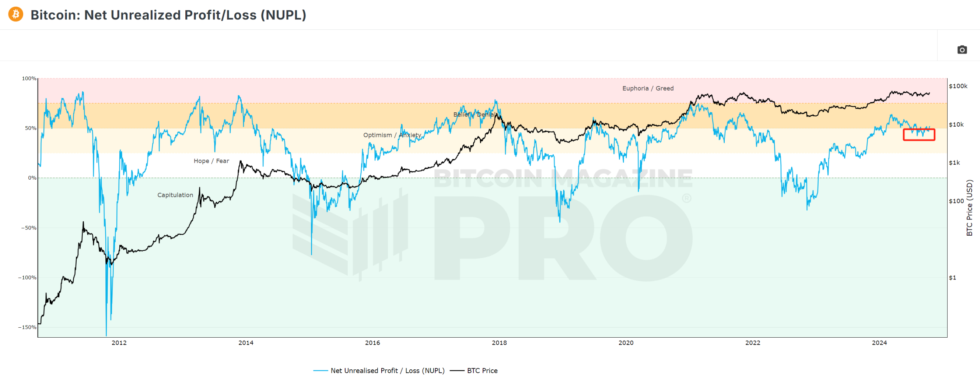
Task: Click the blue NUPL legend line swatch
Action: click(x=321, y=370)
